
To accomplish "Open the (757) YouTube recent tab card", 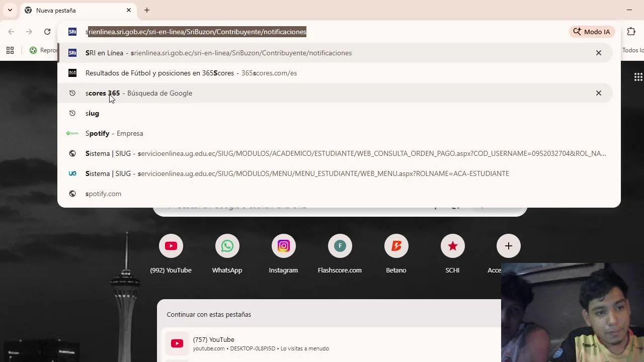I will pos(332,343).
